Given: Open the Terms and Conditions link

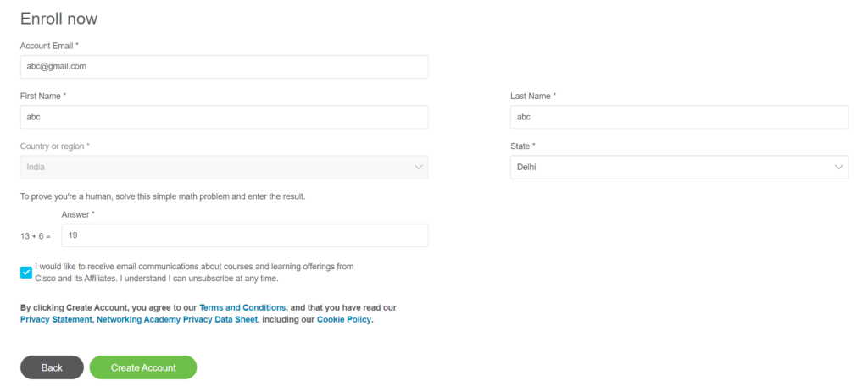Looking at the screenshot, I should [x=242, y=307].
